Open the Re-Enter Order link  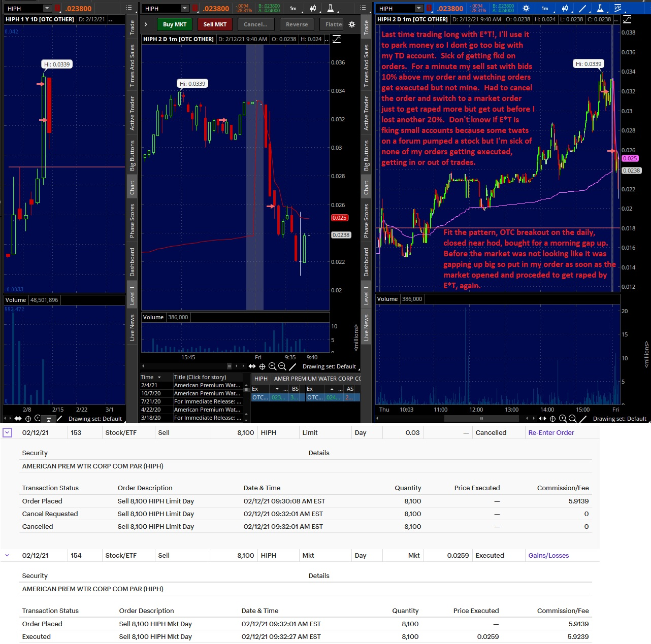551,432
